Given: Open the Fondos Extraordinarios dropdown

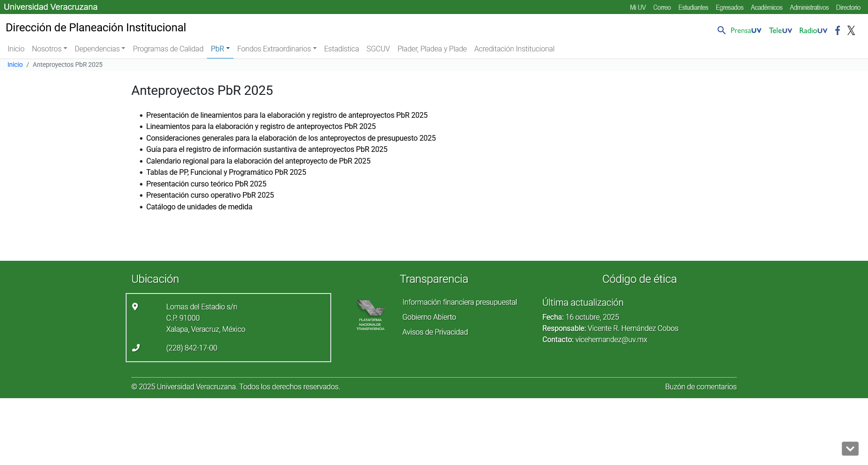Looking at the screenshot, I should 277,49.
